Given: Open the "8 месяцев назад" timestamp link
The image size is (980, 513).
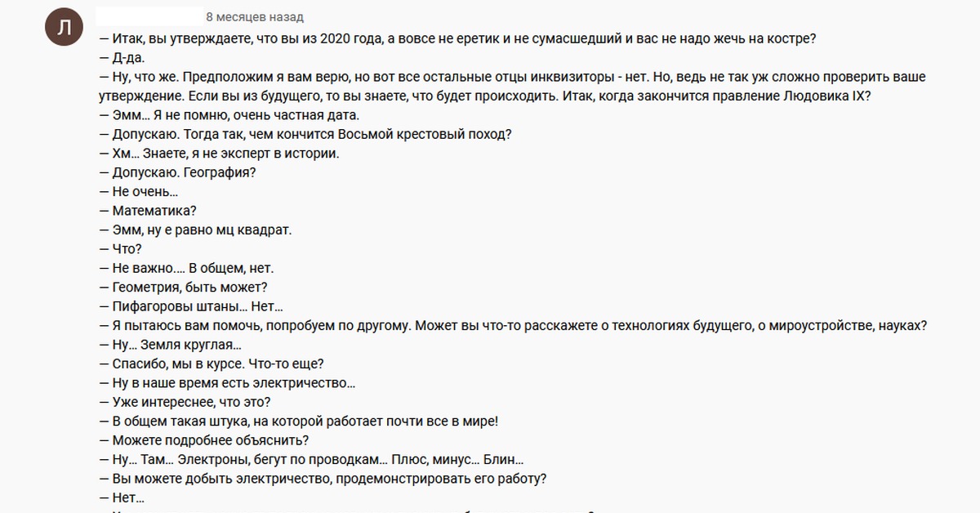Looking at the screenshot, I should point(255,16).
